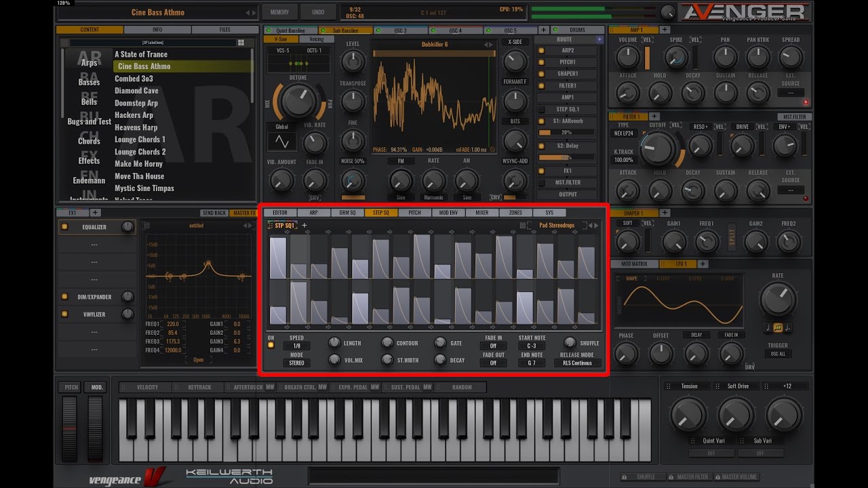Image resolution: width=868 pixels, height=488 pixels.
Task: Open the MODE STEREO dropdown
Action: point(296,363)
